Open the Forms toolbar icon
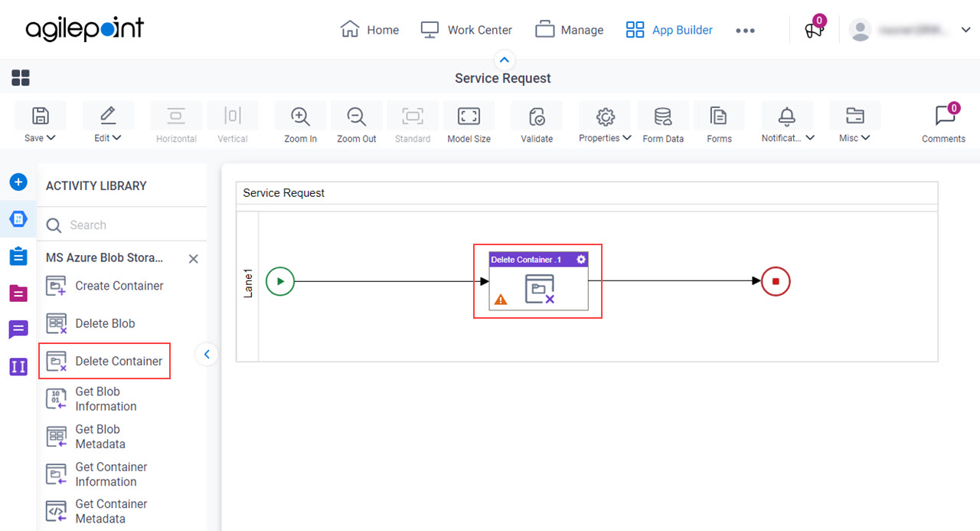980x531 pixels. click(719, 116)
